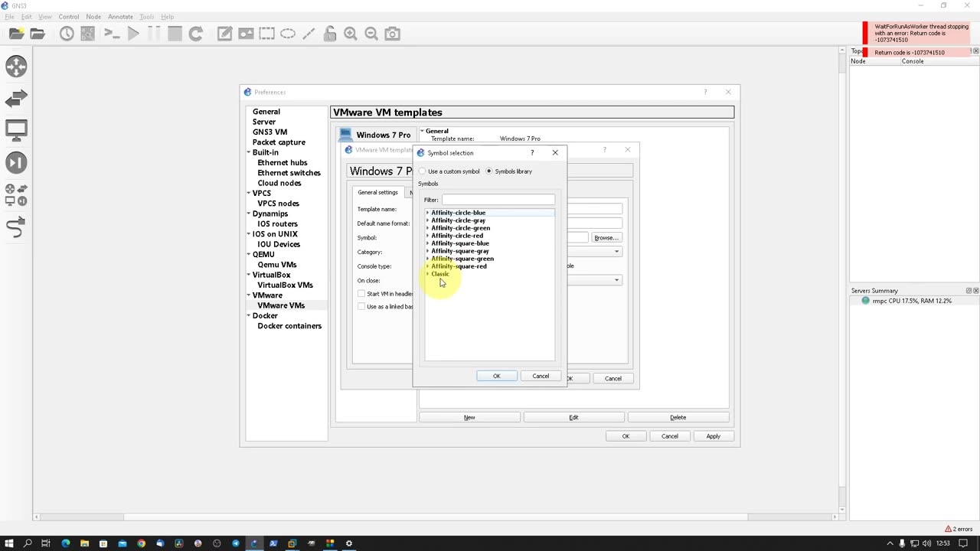
Task: Browse routers in the device sidebar
Action: 16,66
